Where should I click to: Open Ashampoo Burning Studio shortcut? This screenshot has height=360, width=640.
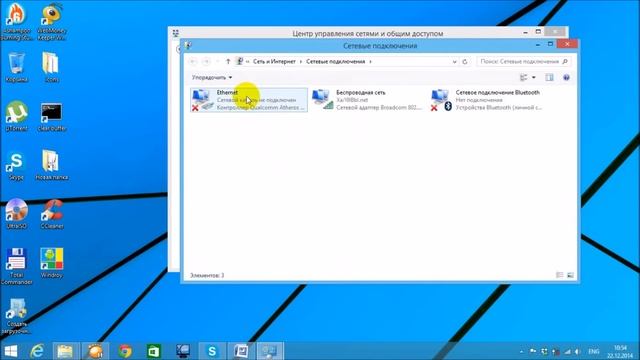(16, 22)
